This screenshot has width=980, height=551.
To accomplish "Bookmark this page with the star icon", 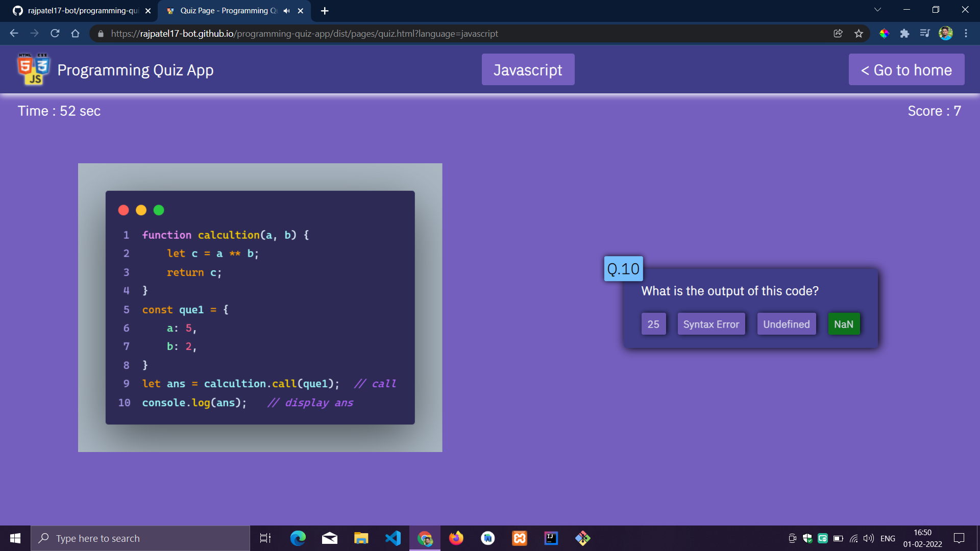I will 859,33.
